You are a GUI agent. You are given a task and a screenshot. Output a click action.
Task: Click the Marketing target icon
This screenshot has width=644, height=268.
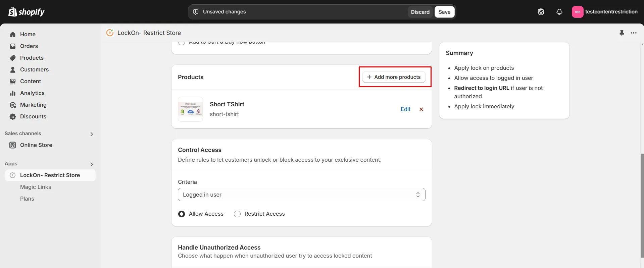click(13, 105)
